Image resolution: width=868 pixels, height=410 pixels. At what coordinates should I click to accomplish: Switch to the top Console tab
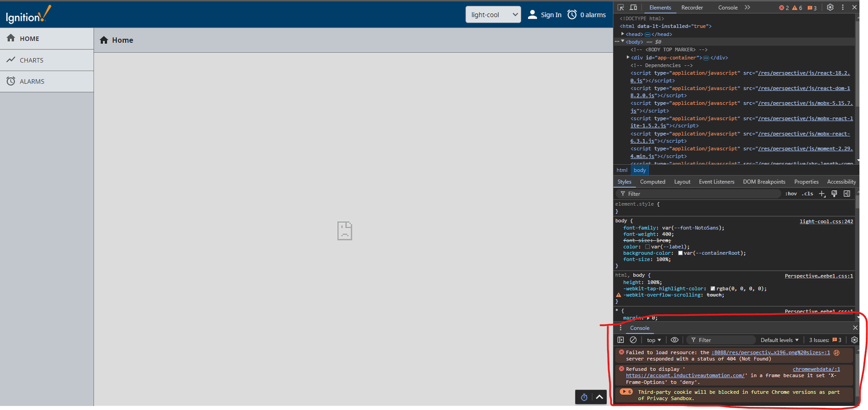pyautogui.click(x=728, y=7)
